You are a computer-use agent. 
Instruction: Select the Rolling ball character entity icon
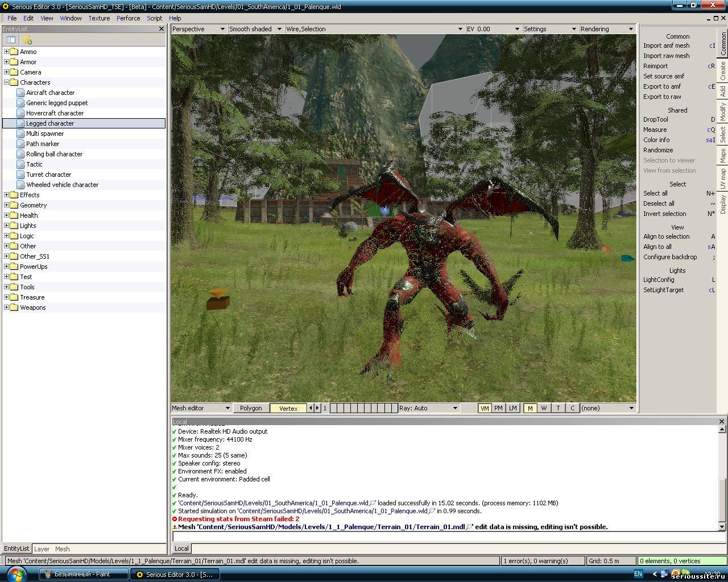pyautogui.click(x=20, y=154)
